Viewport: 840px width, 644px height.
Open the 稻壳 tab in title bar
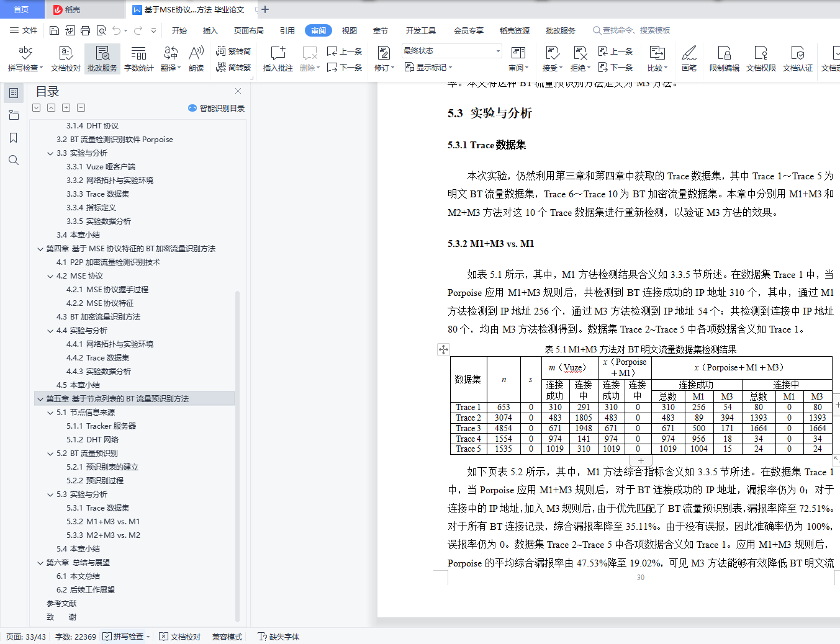[x=85, y=9]
